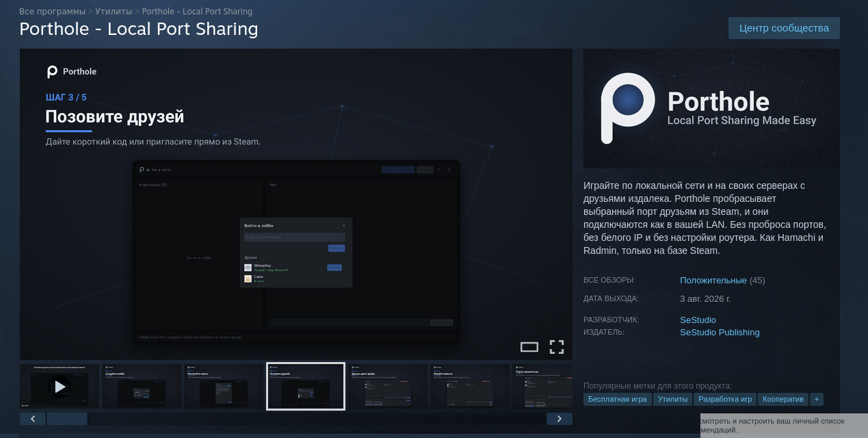
Task: Click the description paragraph starting Играйте по локальной сети
Action: point(705,218)
